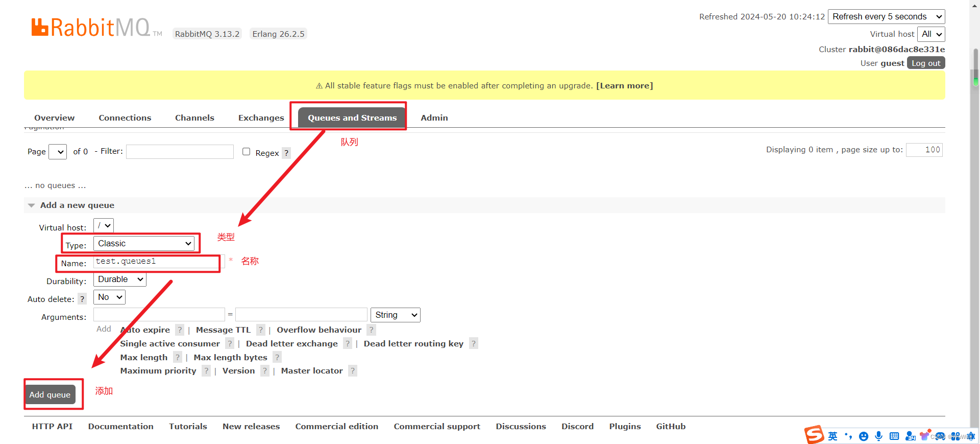The image size is (980, 444).
Task: Click the Add queue button
Action: 50,394
